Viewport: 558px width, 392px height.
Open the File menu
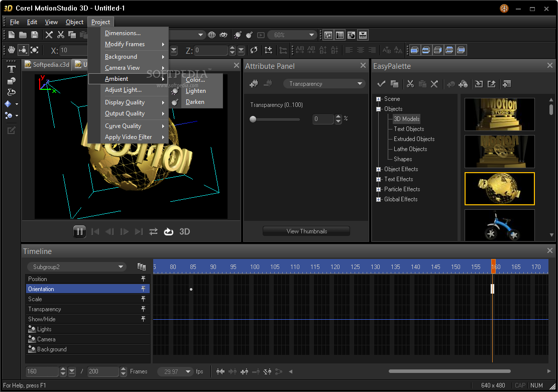(15, 22)
